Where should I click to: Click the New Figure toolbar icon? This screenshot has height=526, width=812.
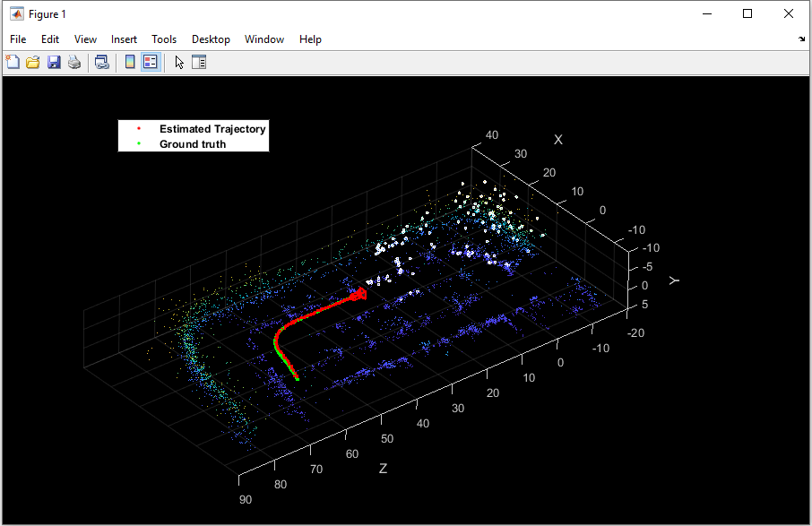pos(13,62)
